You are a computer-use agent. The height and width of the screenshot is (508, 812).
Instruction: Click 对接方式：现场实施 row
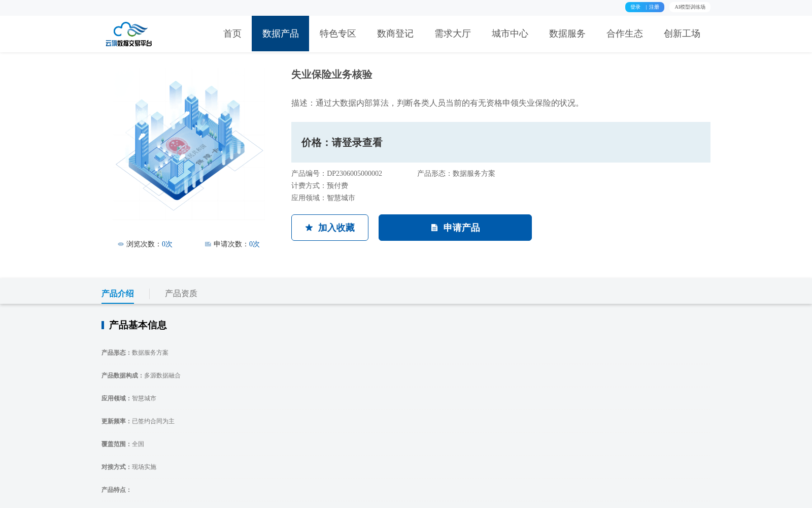129,467
